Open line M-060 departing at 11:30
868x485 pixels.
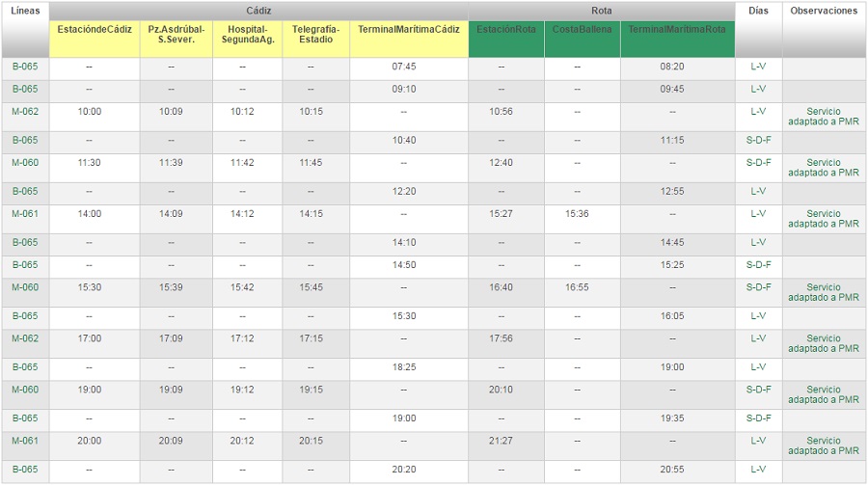[25, 163]
